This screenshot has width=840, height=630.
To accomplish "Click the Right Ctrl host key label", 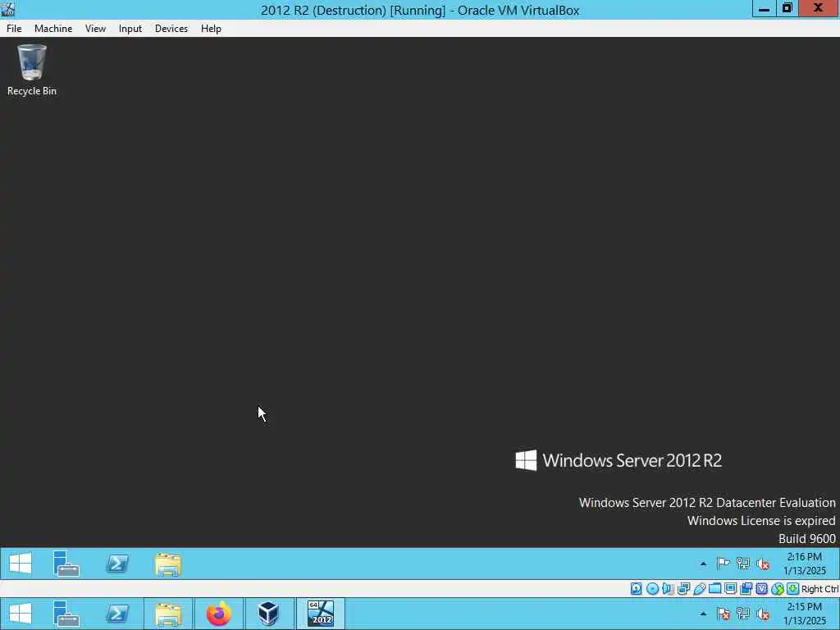I will point(819,589).
